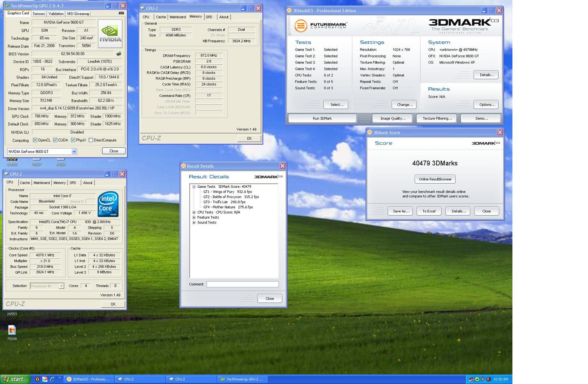Toggle the OpenCL checkbox
Image resolution: width=588 pixels, height=384 pixels.
pyautogui.click(x=35, y=140)
